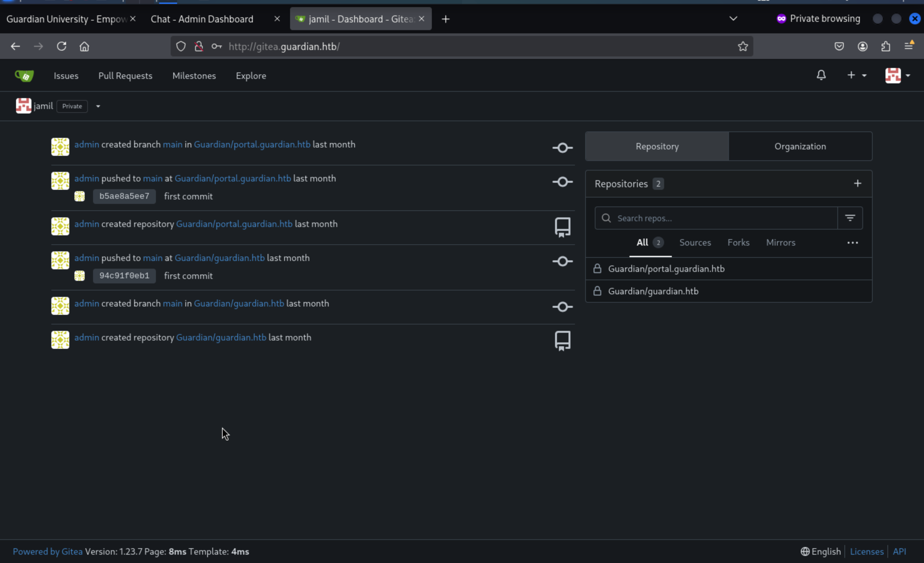Image resolution: width=924 pixels, height=563 pixels.
Task: Click the plus icon beside Repositories
Action: pos(857,184)
